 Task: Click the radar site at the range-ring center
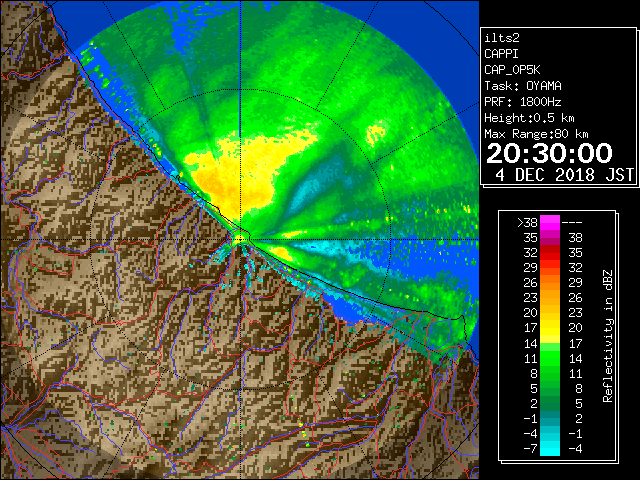click(x=240, y=239)
